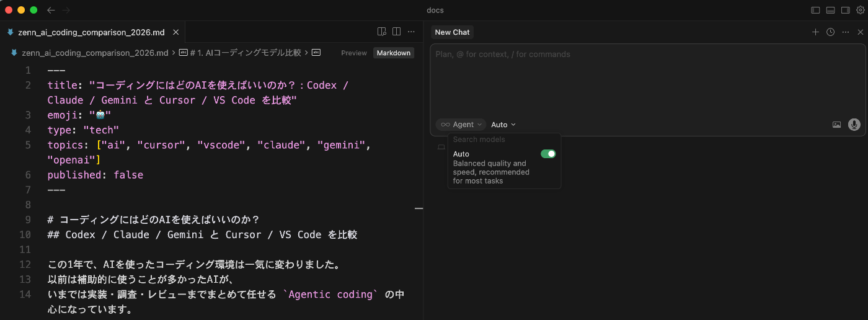Go forward using the right arrow in title bar
The height and width of the screenshot is (320, 868).
(66, 10)
